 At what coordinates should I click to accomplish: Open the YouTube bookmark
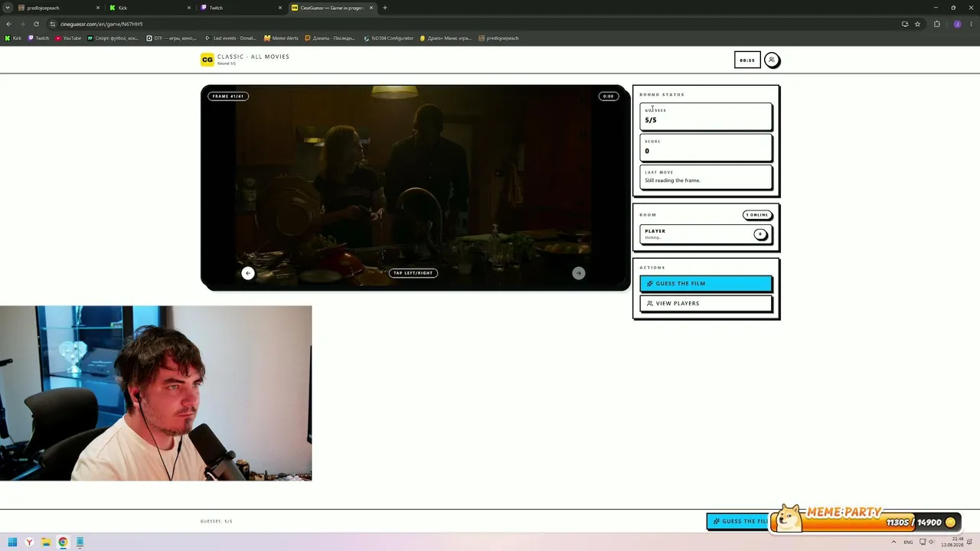(x=68, y=38)
